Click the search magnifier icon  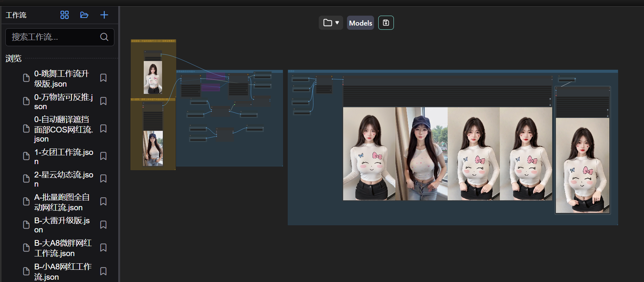point(104,37)
